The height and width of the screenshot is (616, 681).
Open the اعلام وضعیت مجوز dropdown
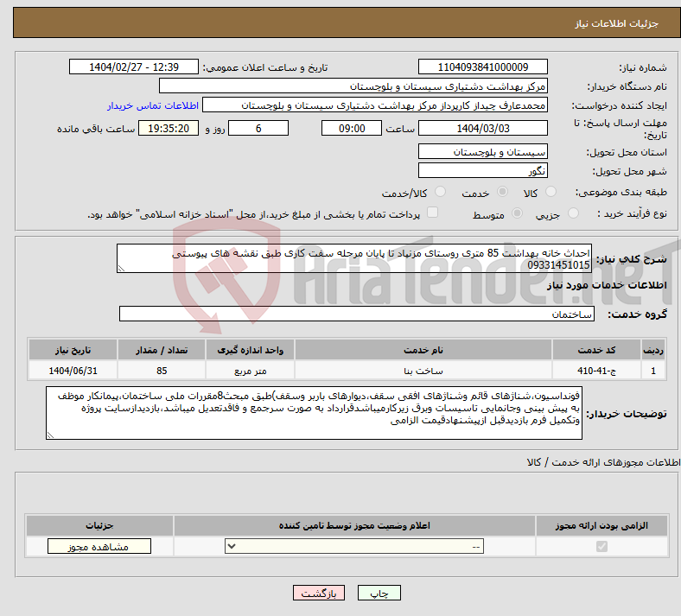[x=354, y=546]
